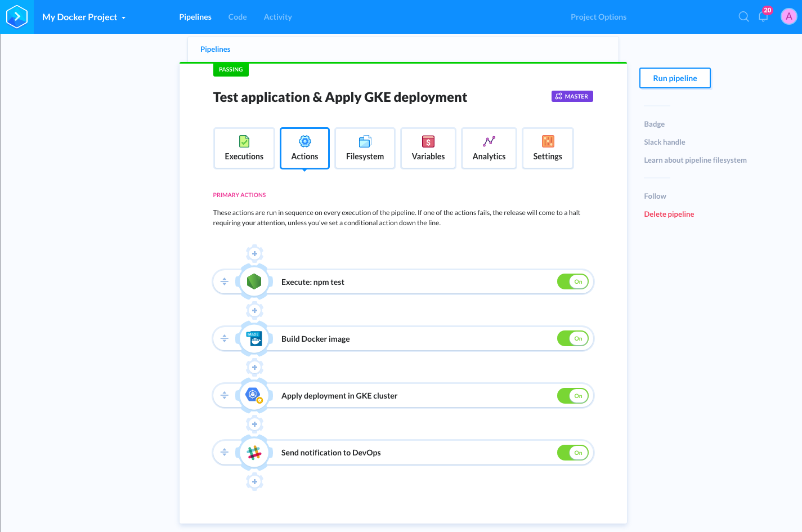Grab reorder handle of Execute npm test
The image size is (802, 532).
[225, 281]
